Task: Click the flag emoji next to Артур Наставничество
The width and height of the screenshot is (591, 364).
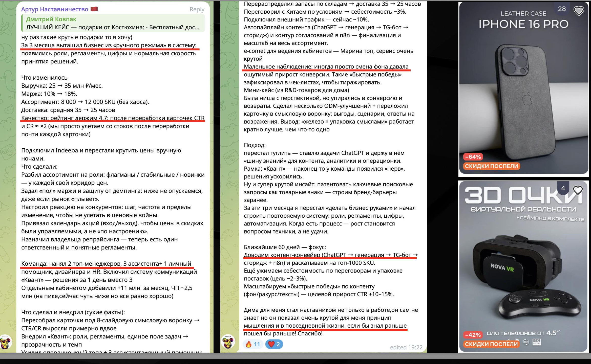Action: pos(94,9)
